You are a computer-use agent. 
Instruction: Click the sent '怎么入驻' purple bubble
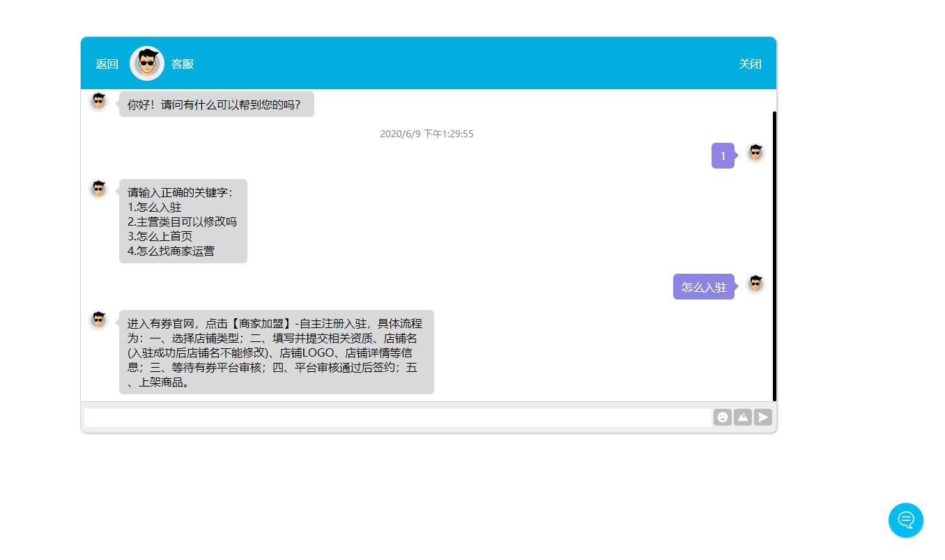[x=704, y=286]
